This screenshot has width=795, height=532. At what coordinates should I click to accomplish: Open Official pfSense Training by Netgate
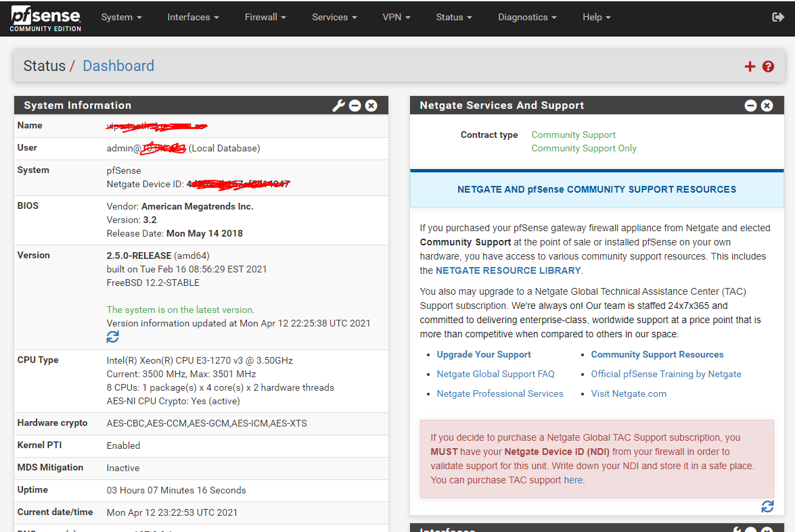click(x=666, y=374)
